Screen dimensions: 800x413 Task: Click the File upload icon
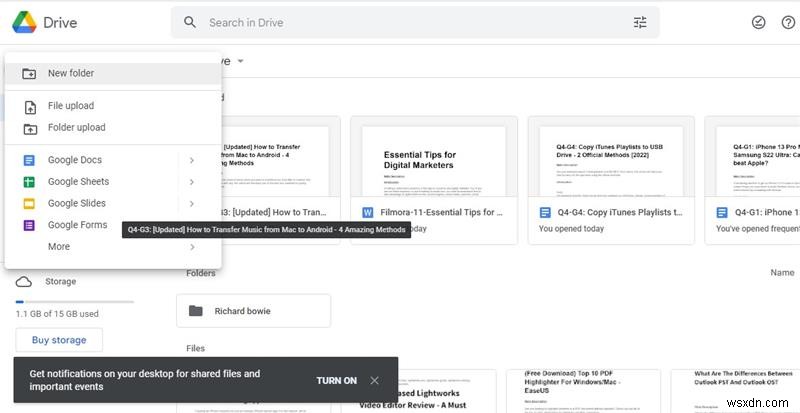[x=30, y=107]
